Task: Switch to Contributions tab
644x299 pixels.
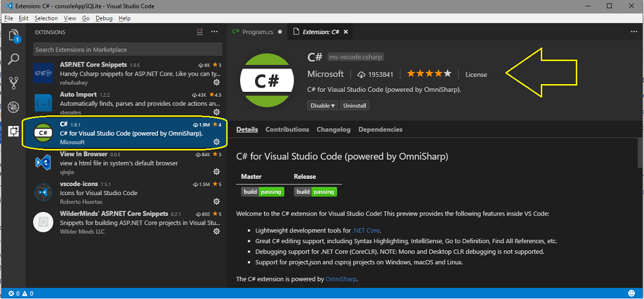Action: pos(287,129)
